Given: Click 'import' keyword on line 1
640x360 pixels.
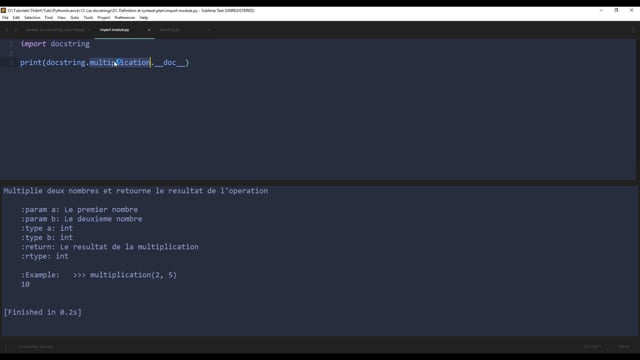Looking at the screenshot, I should pyautogui.click(x=33, y=44).
